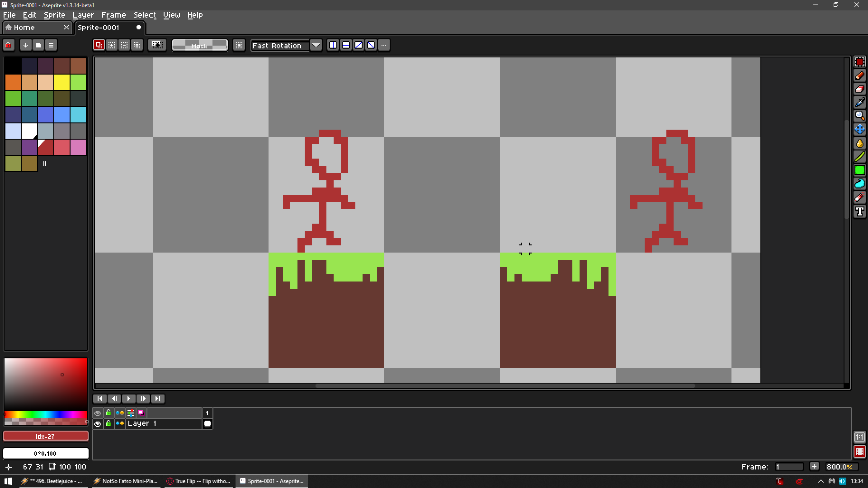Viewport: 868px width, 488px height.
Task: Select the Pencil tool
Action: [859, 75]
